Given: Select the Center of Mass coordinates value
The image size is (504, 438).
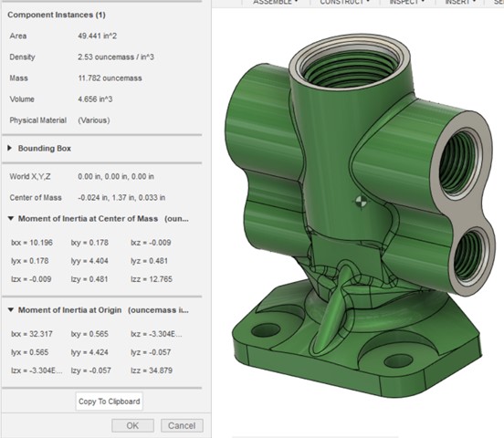Looking at the screenshot, I should pyautogui.click(x=121, y=198).
